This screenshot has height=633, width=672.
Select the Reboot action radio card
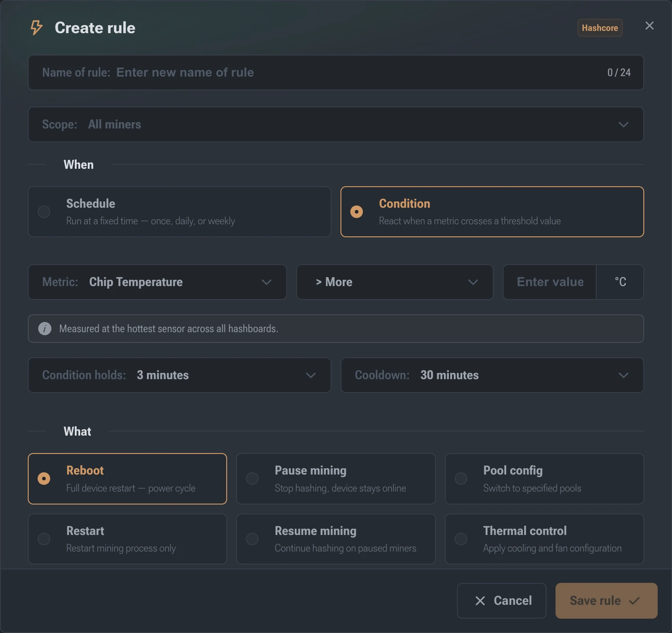tap(127, 479)
